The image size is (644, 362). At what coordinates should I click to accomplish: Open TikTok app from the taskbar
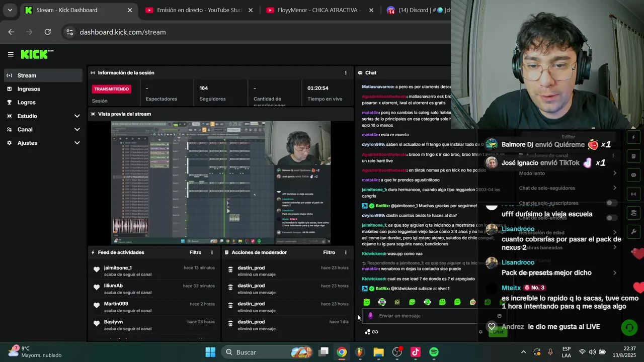(416, 352)
